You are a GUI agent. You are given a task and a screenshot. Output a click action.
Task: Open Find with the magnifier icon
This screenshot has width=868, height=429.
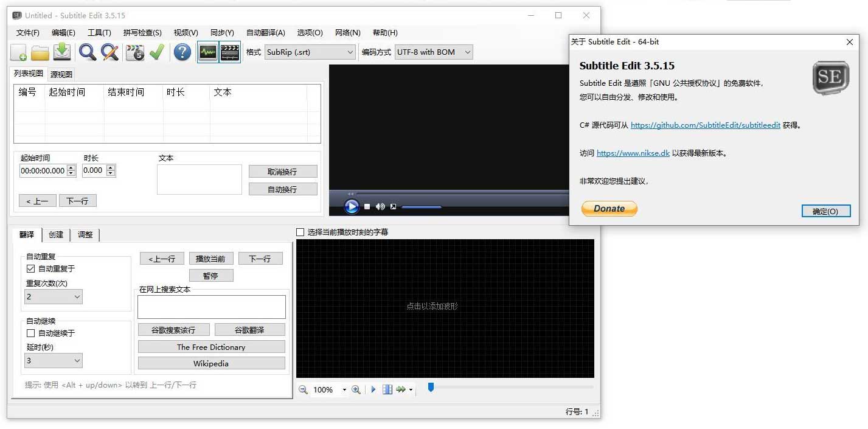click(x=88, y=52)
